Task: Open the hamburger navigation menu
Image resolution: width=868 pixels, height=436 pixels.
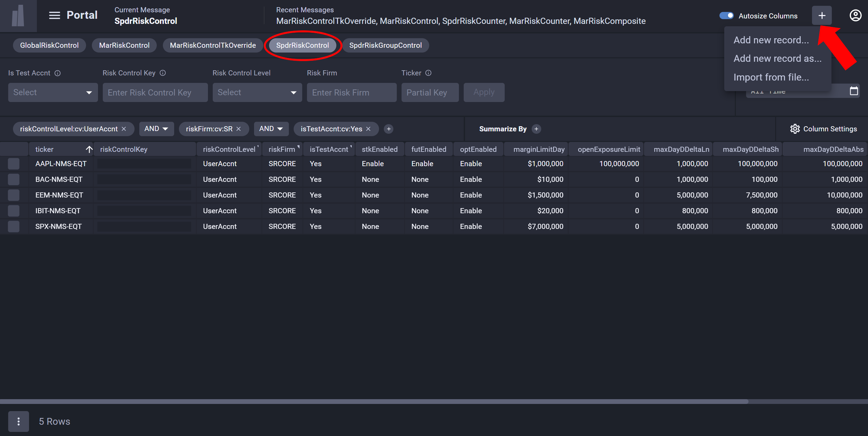Action: coord(54,15)
